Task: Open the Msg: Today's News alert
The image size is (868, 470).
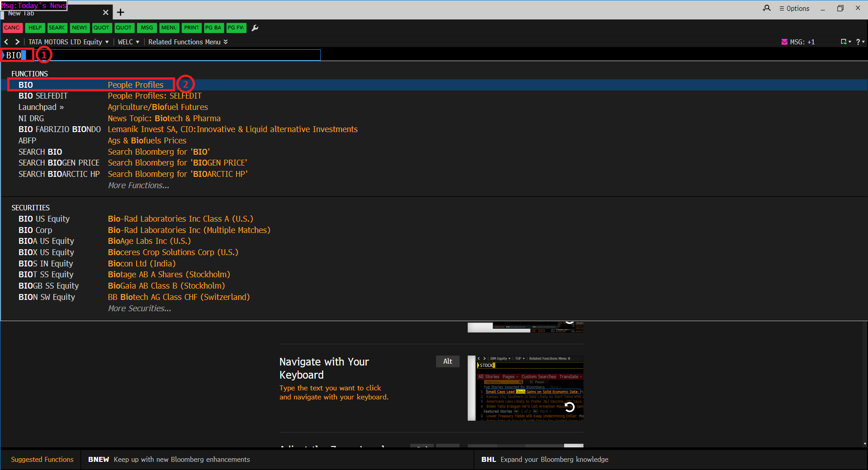Action: 34,5
